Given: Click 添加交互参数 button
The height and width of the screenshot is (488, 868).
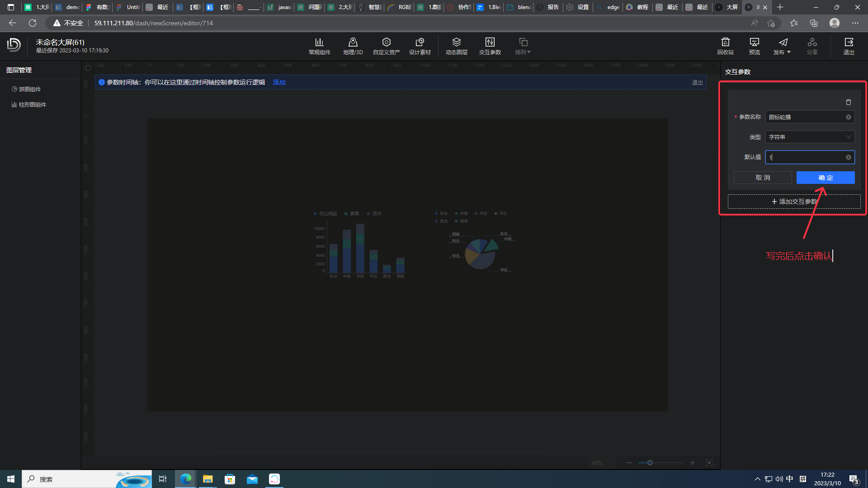Looking at the screenshot, I should (x=794, y=202).
